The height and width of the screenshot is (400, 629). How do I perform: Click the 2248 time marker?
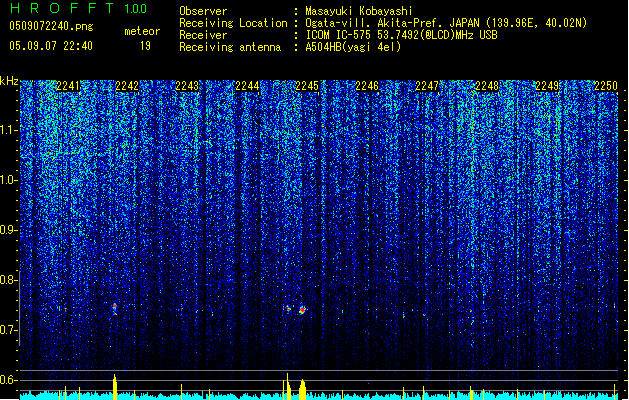[x=487, y=86]
